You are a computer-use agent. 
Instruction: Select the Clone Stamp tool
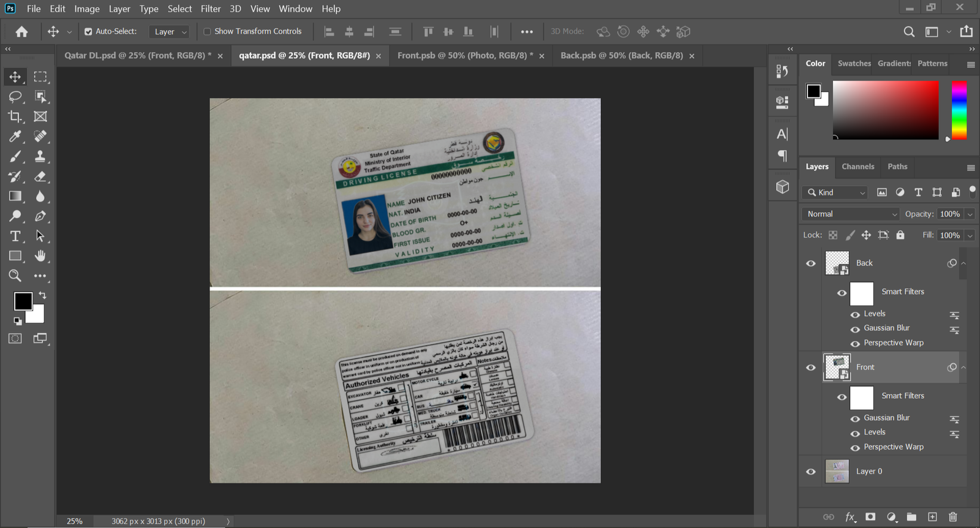[40, 156]
